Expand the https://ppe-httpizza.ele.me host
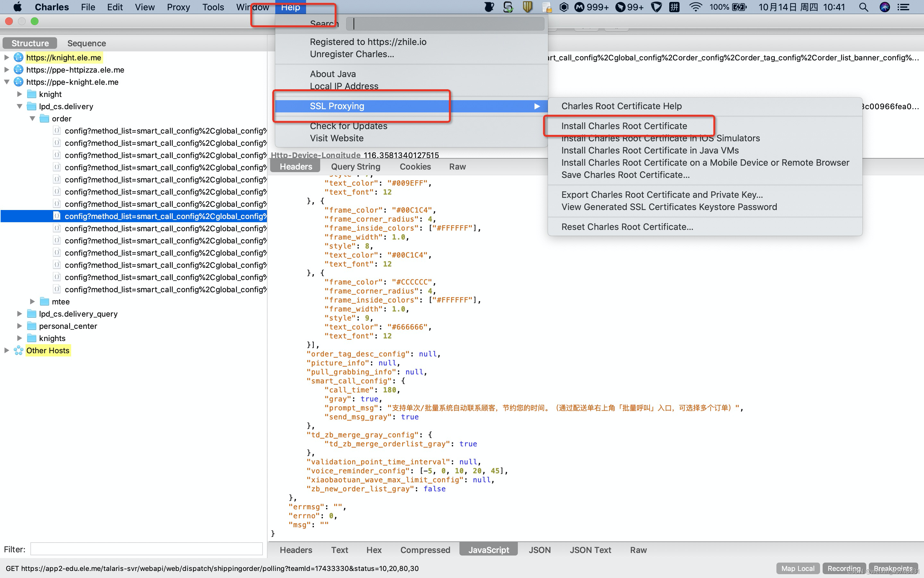 point(6,70)
